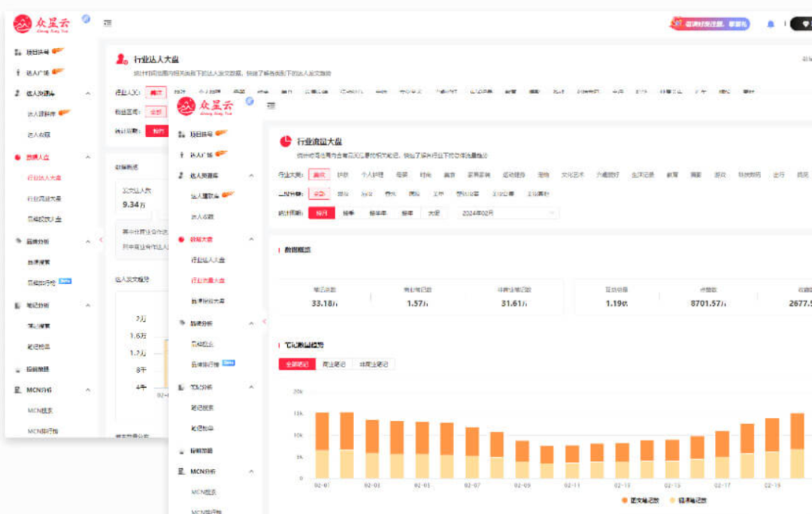Click the 达人资源库 sidebar icon in back window
The width and height of the screenshot is (812, 514).
pos(17,93)
